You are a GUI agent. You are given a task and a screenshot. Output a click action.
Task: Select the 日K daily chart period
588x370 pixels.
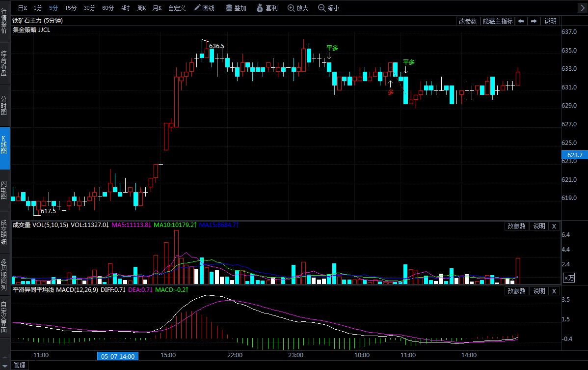23,8
